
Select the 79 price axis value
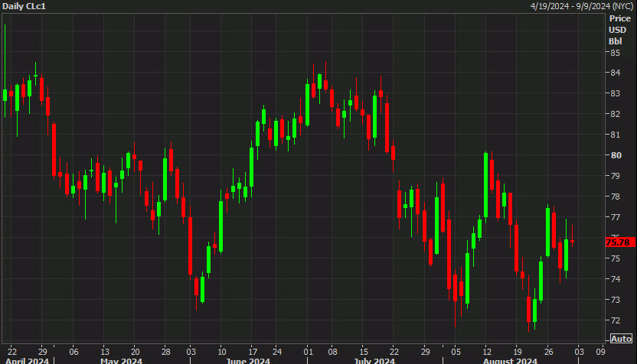(x=615, y=176)
